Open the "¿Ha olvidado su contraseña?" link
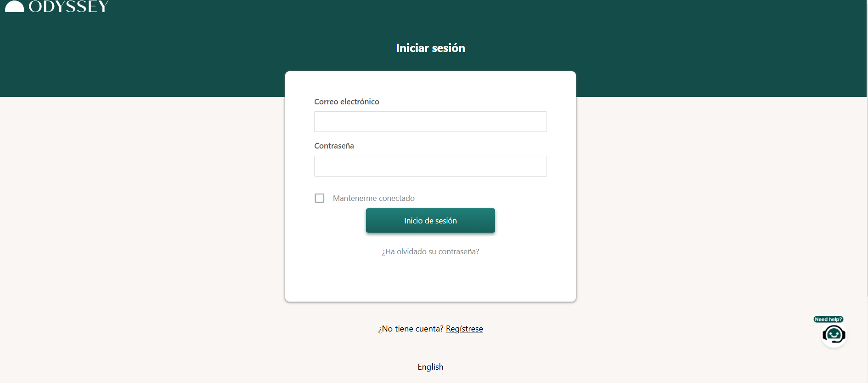 [430, 252]
